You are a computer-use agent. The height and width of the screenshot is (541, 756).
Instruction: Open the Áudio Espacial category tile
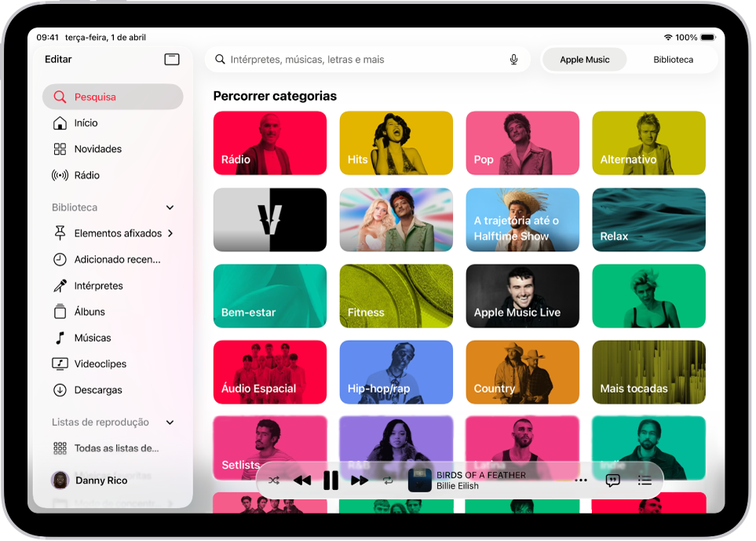[270, 372]
